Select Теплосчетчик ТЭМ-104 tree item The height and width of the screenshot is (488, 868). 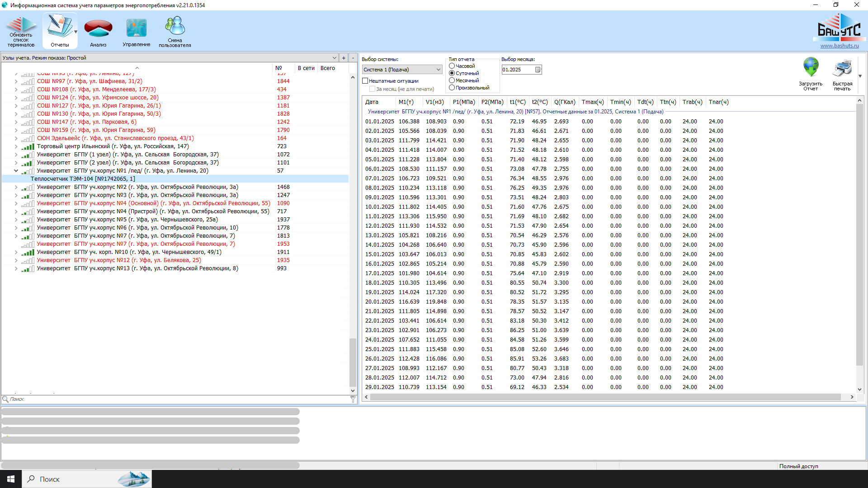coord(83,179)
